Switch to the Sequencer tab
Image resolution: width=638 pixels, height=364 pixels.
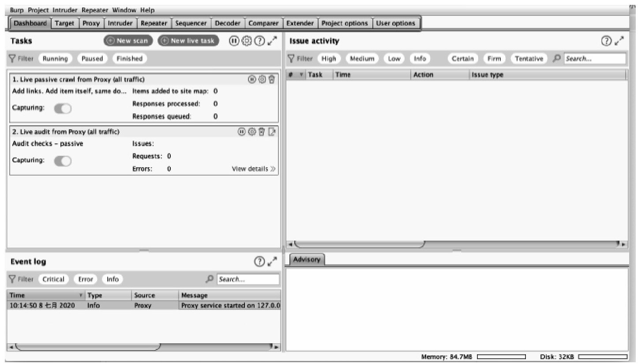(191, 23)
